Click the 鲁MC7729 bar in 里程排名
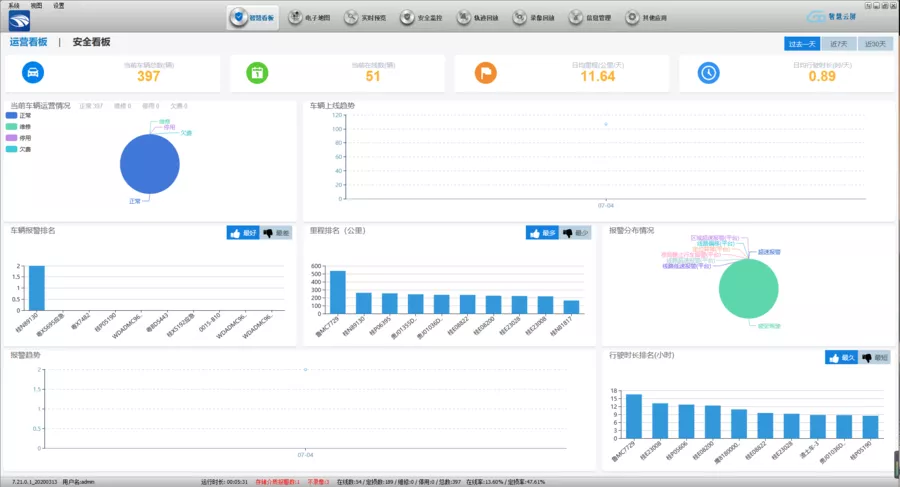900x487 pixels. (338, 292)
